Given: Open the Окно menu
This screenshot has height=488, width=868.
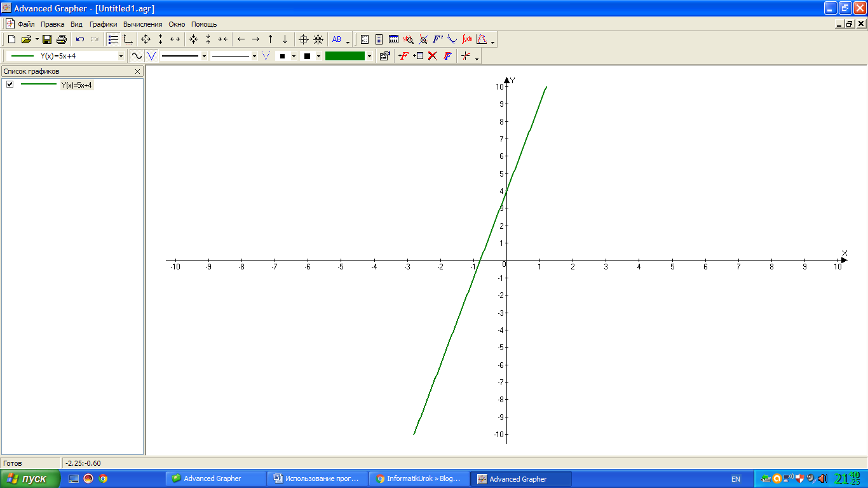Looking at the screenshot, I should point(177,24).
